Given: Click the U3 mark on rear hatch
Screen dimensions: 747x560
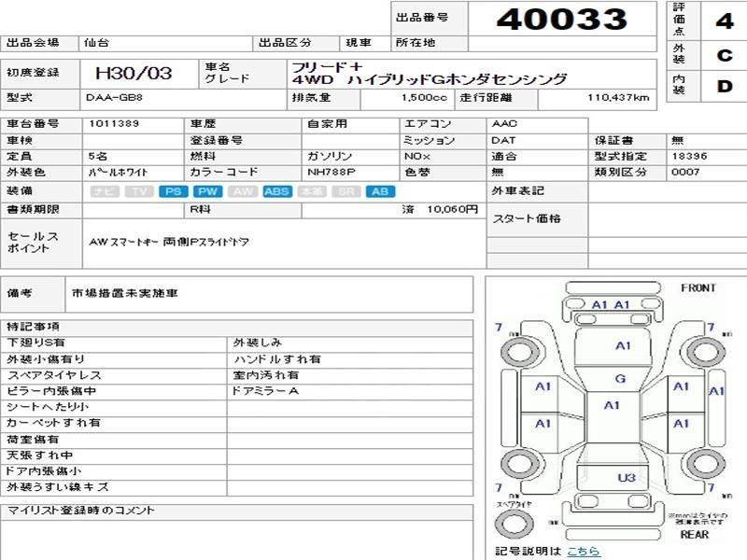Looking at the screenshot, I should tap(627, 478).
